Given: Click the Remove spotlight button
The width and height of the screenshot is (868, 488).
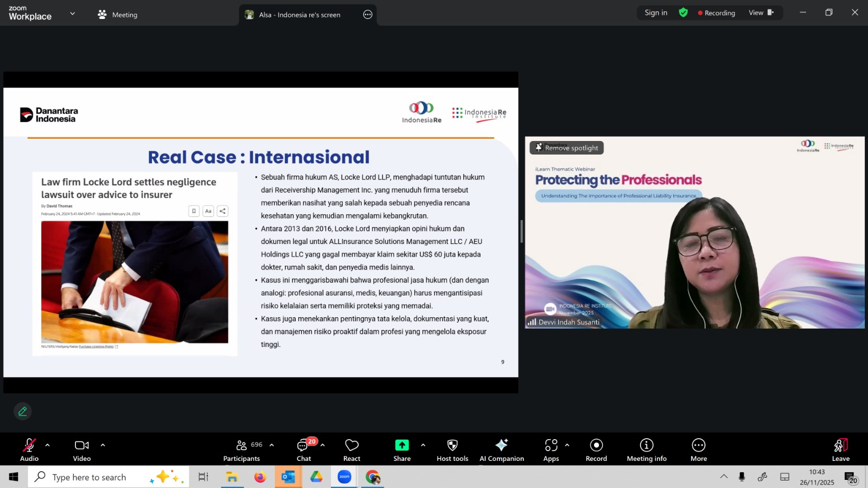Looking at the screenshot, I should tap(567, 148).
